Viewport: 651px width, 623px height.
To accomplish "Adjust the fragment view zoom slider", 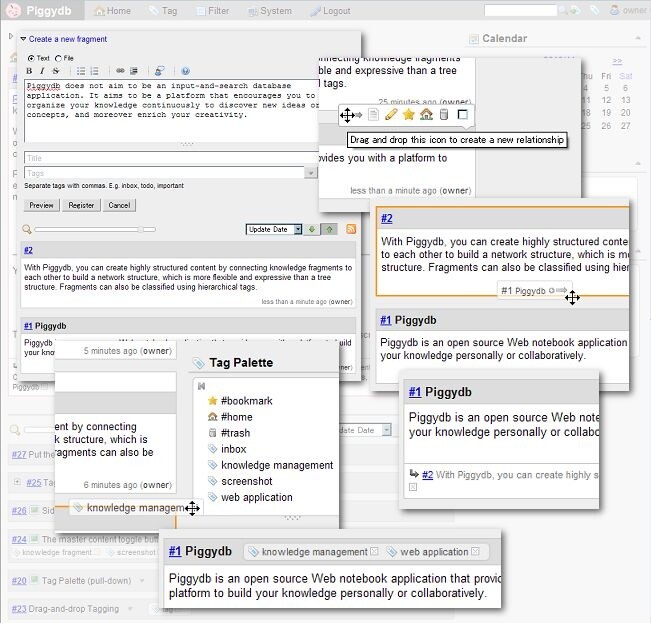I will [95, 229].
